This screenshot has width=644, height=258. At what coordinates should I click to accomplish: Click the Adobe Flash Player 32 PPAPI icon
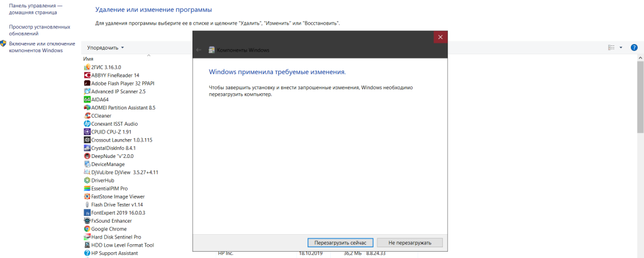pyautogui.click(x=87, y=84)
